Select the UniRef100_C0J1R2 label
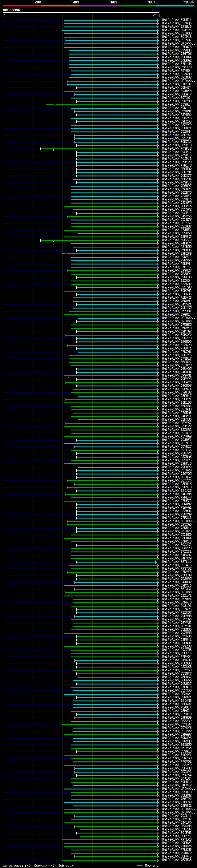Viewport: 197px width, 868px height. tap(177, 426)
